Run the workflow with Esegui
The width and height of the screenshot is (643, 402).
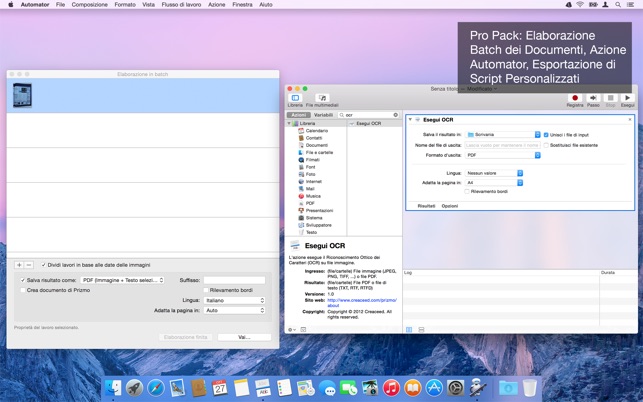[x=627, y=98]
